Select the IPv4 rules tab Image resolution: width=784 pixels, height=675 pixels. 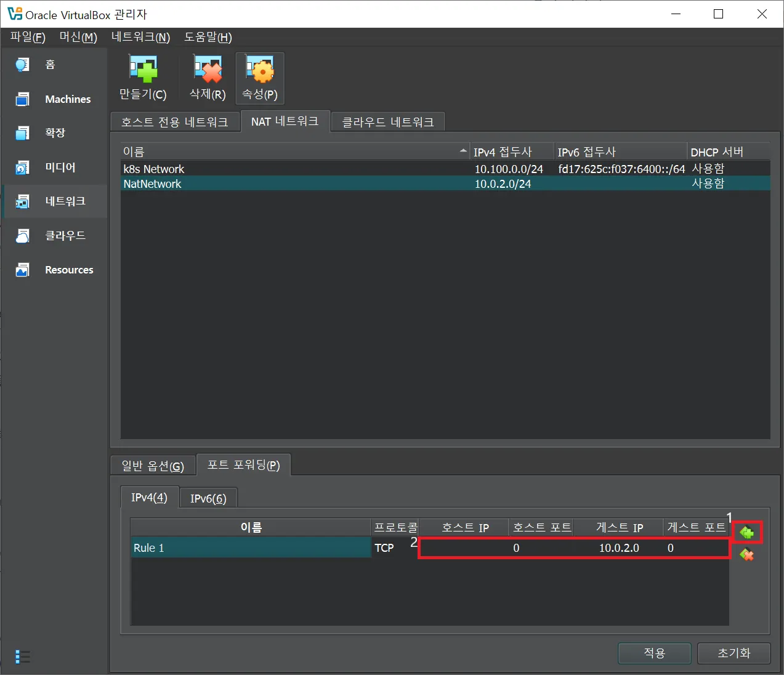[149, 497]
